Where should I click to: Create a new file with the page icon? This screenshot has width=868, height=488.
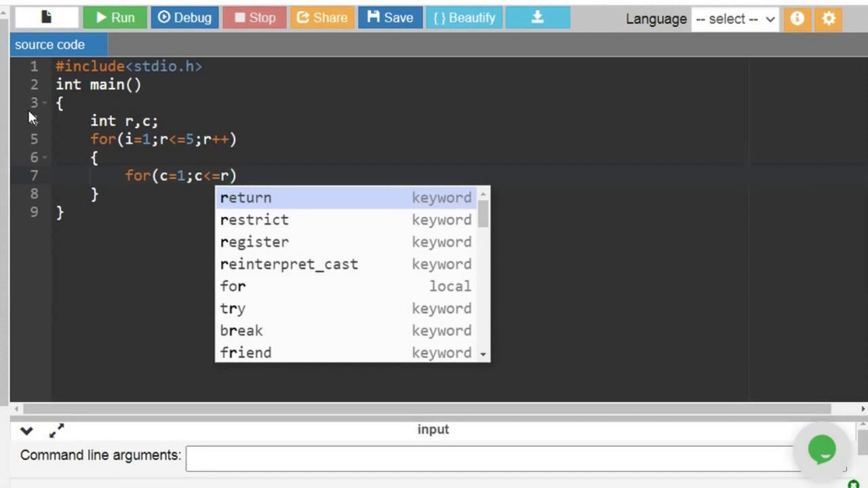[x=46, y=18]
